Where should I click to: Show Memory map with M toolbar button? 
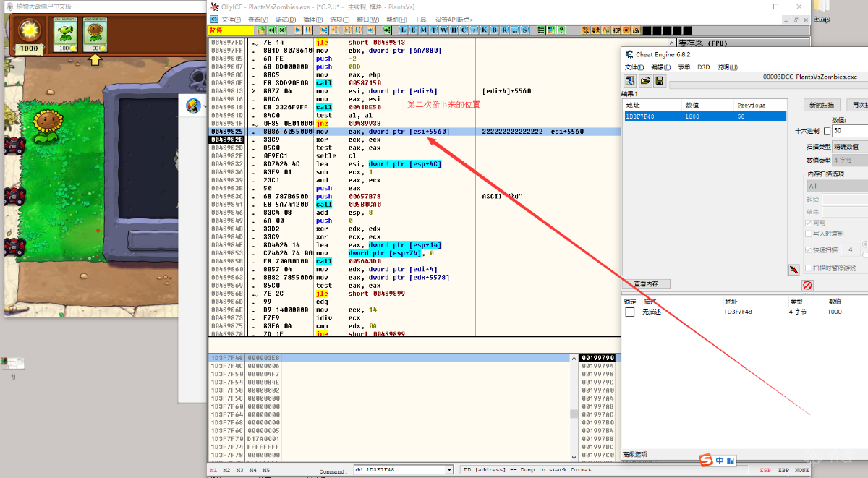[423, 30]
